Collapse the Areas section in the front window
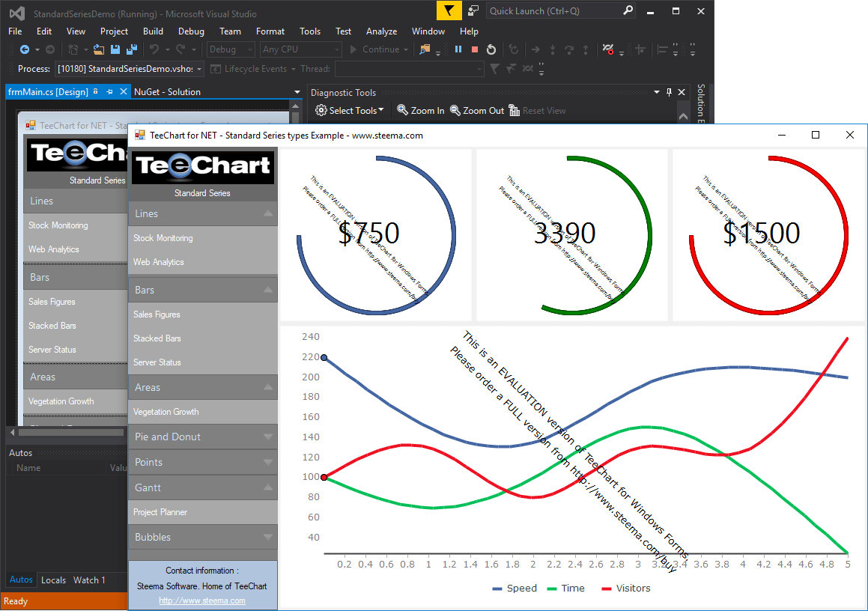 tap(268, 387)
